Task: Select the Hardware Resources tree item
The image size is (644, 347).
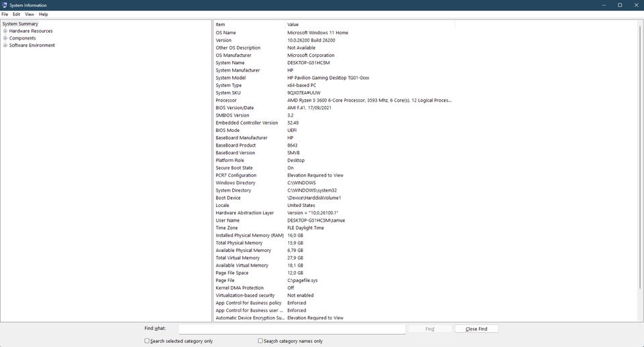Action: tap(31, 31)
